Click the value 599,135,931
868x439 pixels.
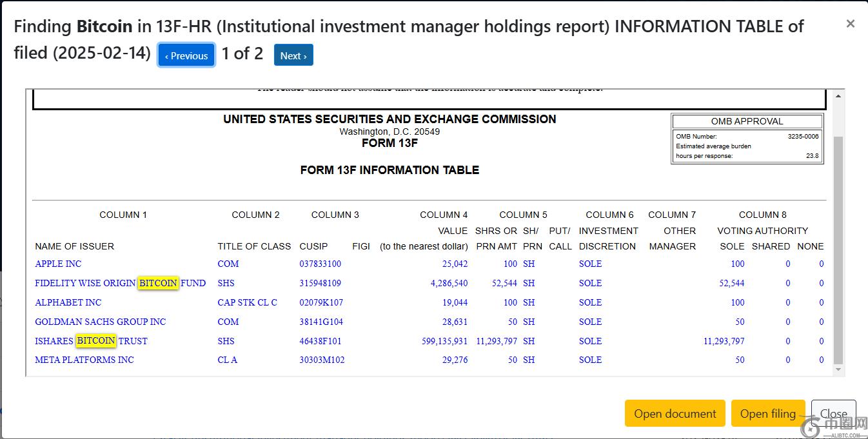coord(444,341)
